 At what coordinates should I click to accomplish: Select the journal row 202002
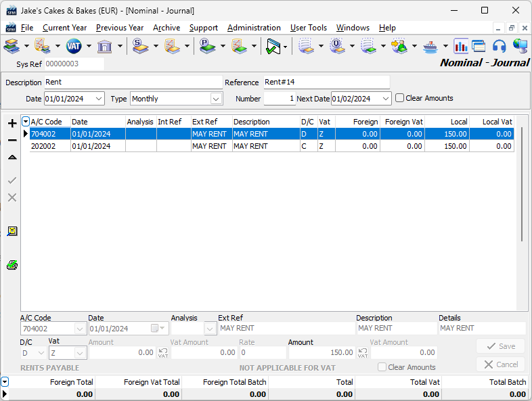tap(271, 146)
